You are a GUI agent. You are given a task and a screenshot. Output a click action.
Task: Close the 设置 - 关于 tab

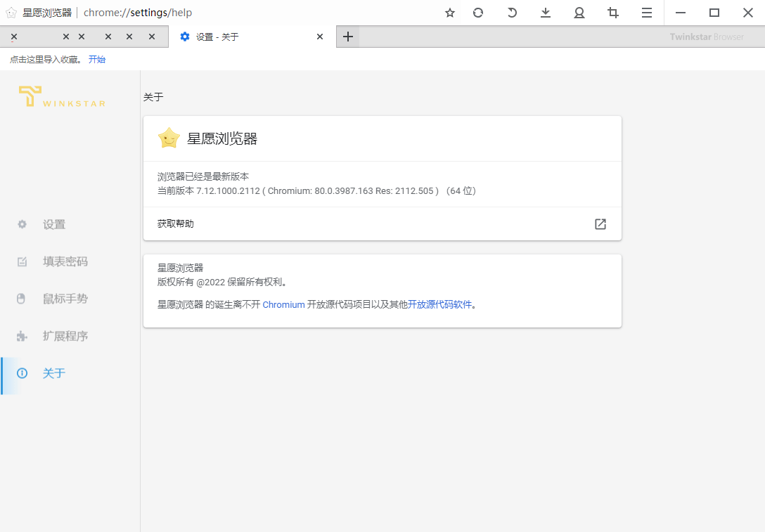point(320,37)
